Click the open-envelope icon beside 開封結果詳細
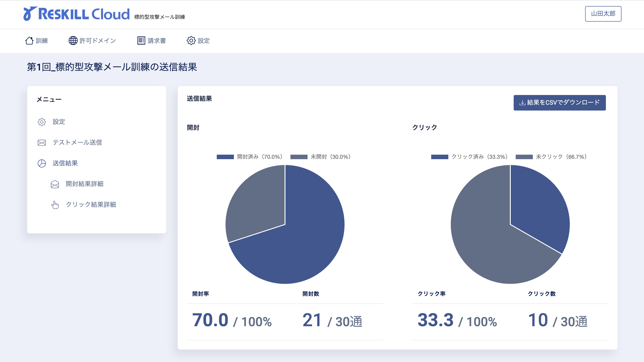The image size is (644, 362). coord(55,184)
